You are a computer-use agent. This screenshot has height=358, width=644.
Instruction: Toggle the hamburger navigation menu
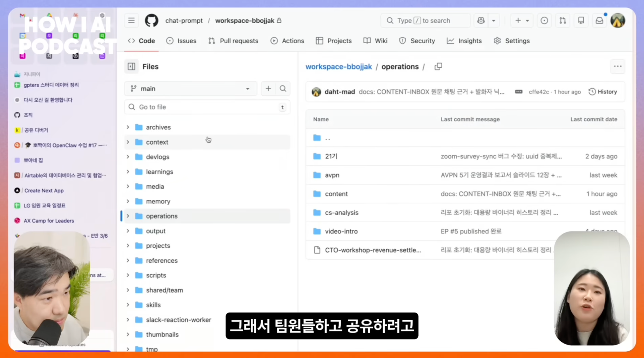131,20
